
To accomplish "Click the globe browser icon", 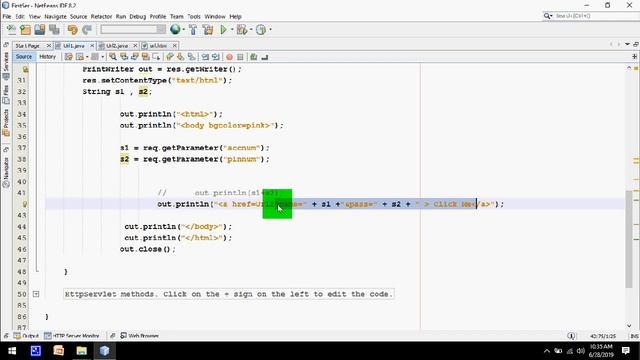I will pyautogui.click(x=175, y=29).
